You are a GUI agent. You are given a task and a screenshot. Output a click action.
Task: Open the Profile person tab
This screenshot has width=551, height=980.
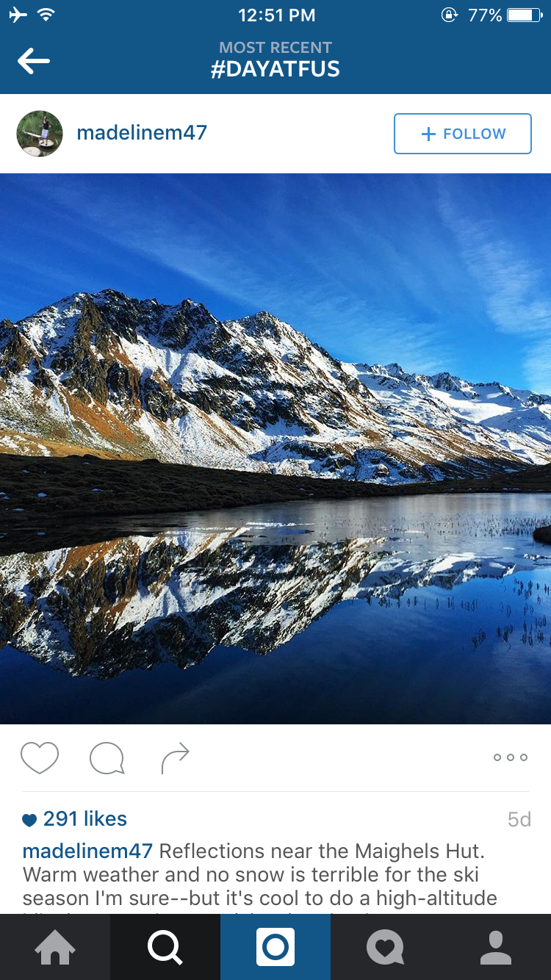coord(496,947)
